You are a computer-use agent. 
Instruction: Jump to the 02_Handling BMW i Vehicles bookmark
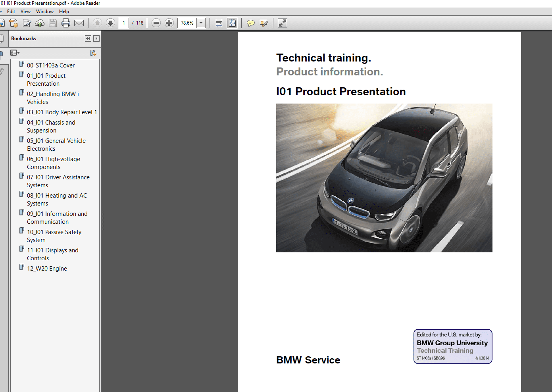[53, 98]
